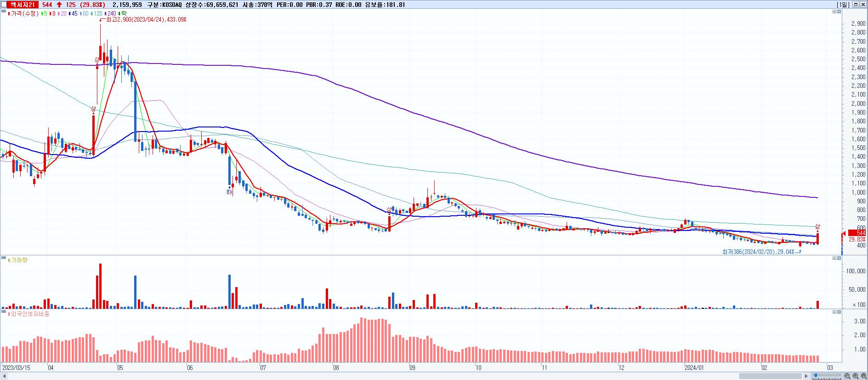Collapse the 외국인보유비중 panel with its minimize icon
Screen dimensions: 868x380
834,312
